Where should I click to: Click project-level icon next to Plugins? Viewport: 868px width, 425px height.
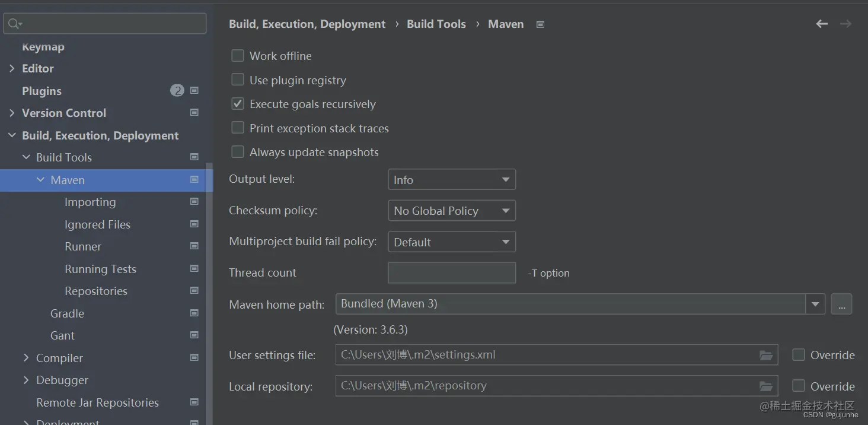(194, 91)
